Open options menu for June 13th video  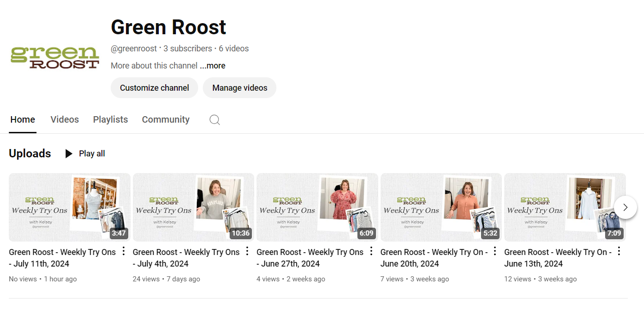click(x=619, y=251)
